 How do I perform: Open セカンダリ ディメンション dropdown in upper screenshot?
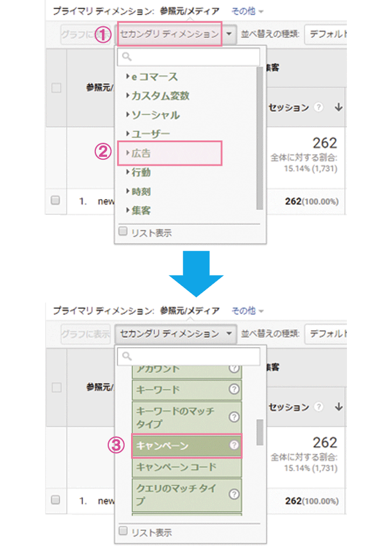coord(176,34)
